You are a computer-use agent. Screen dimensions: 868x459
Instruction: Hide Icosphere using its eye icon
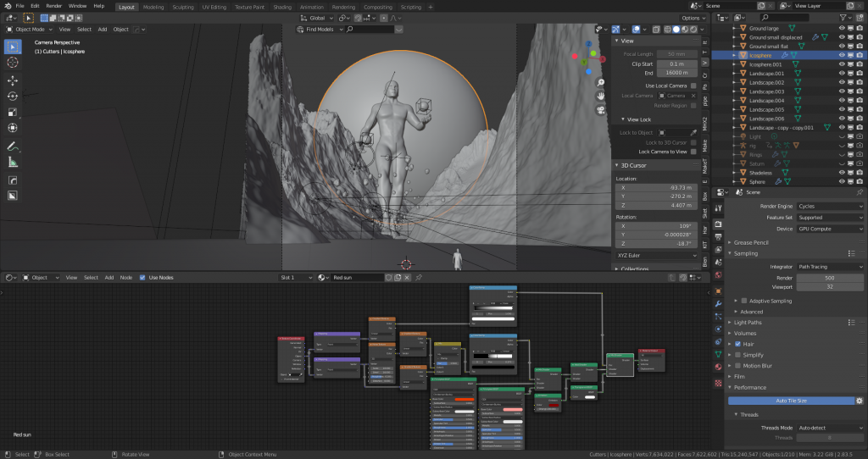(x=842, y=55)
